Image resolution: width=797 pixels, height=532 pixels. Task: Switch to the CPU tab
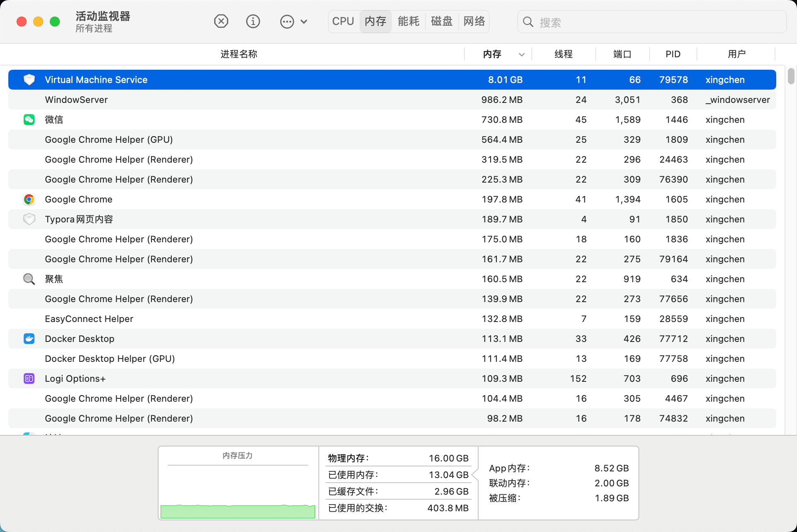click(x=342, y=21)
